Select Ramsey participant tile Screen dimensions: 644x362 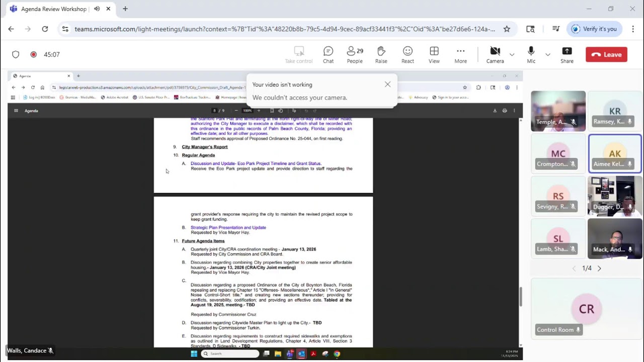coord(615,111)
